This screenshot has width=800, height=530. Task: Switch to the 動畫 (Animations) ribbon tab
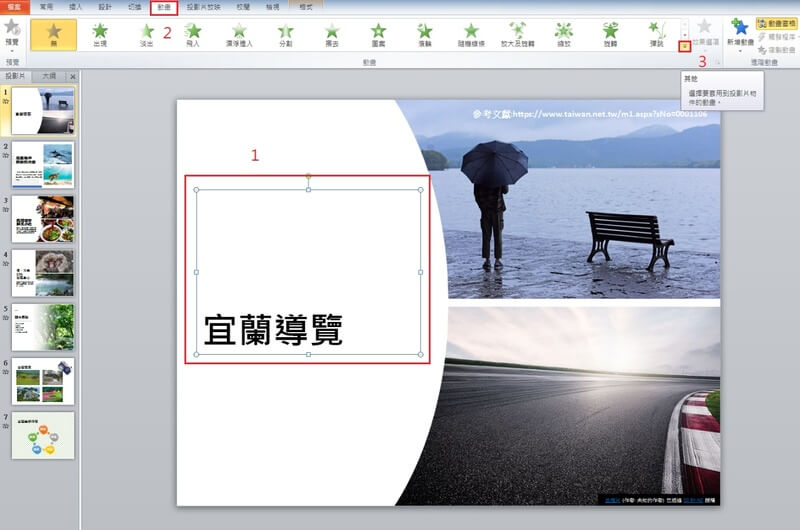(164, 7)
